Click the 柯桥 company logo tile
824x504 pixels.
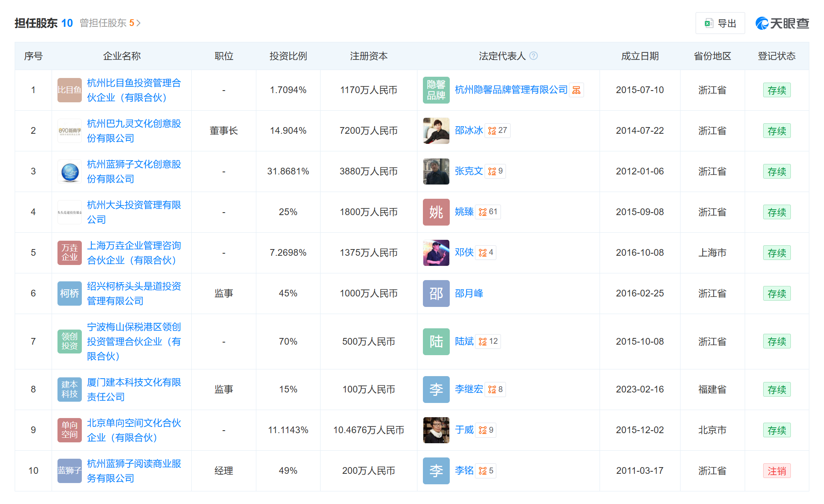[x=70, y=293]
